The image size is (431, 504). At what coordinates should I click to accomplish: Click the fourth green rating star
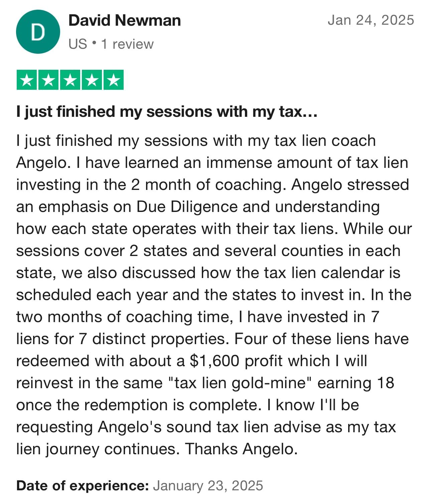[x=92, y=80]
